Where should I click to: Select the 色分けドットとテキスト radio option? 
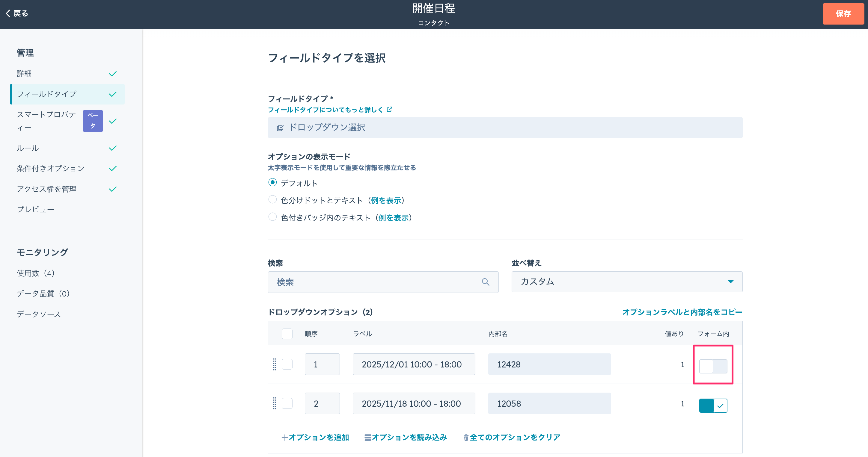pyautogui.click(x=272, y=200)
